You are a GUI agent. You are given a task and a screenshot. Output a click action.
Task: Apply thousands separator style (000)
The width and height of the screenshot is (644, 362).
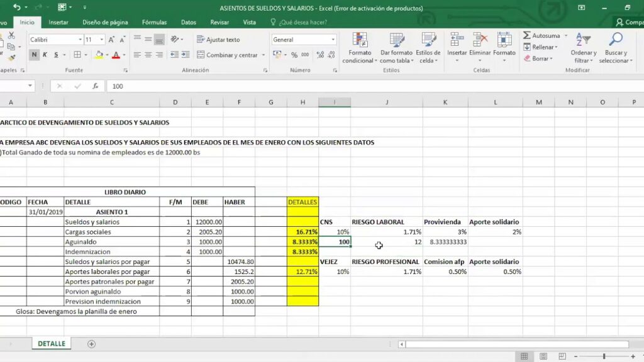pyautogui.click(x=305, y=55)
